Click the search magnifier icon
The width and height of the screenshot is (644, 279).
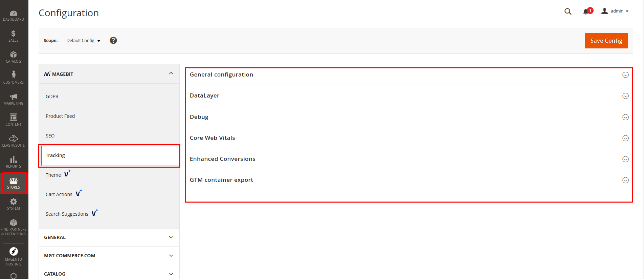[x=568, y=12]
